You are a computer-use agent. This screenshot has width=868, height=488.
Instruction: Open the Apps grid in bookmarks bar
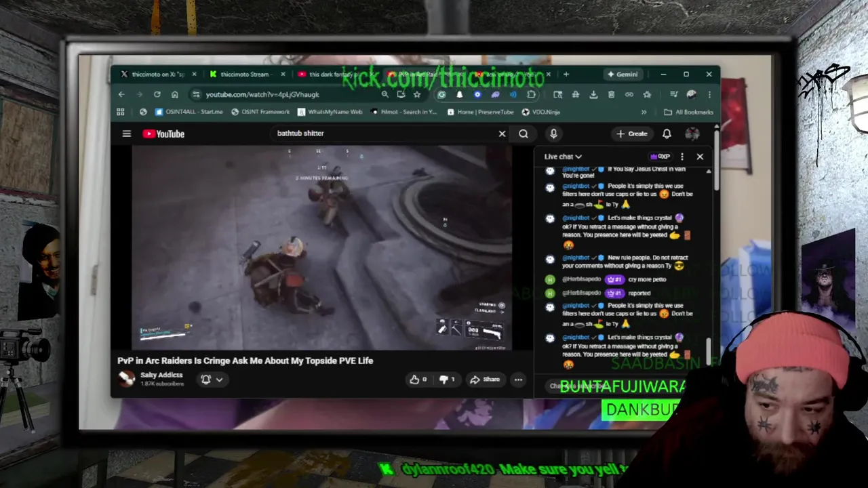point(121,112)
